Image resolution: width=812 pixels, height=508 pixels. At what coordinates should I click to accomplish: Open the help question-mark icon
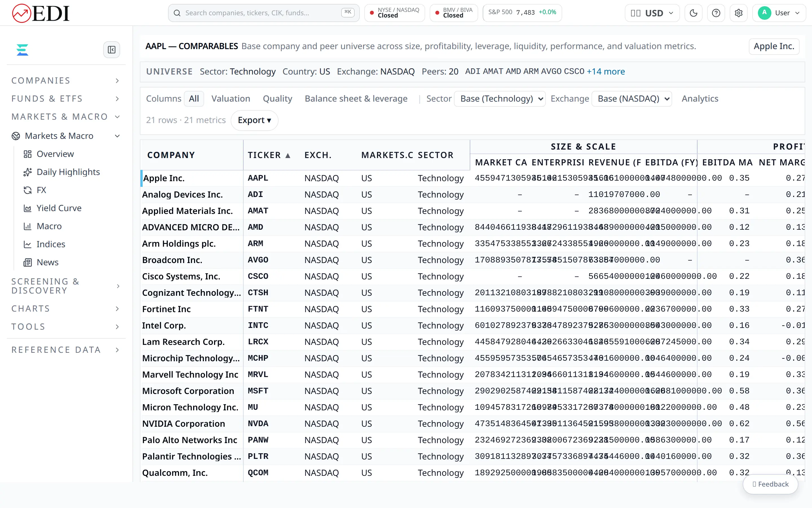716,13
